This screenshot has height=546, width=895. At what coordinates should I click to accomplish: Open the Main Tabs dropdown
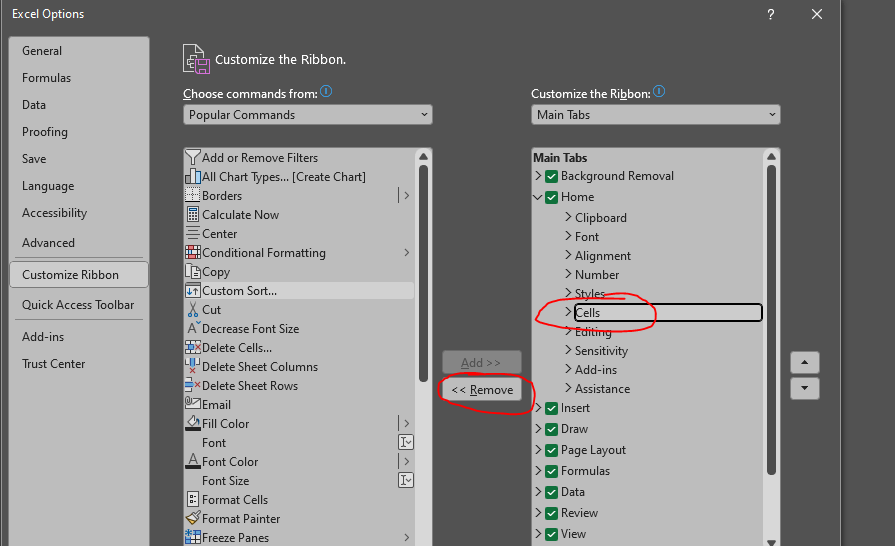(x=655, y=115)
